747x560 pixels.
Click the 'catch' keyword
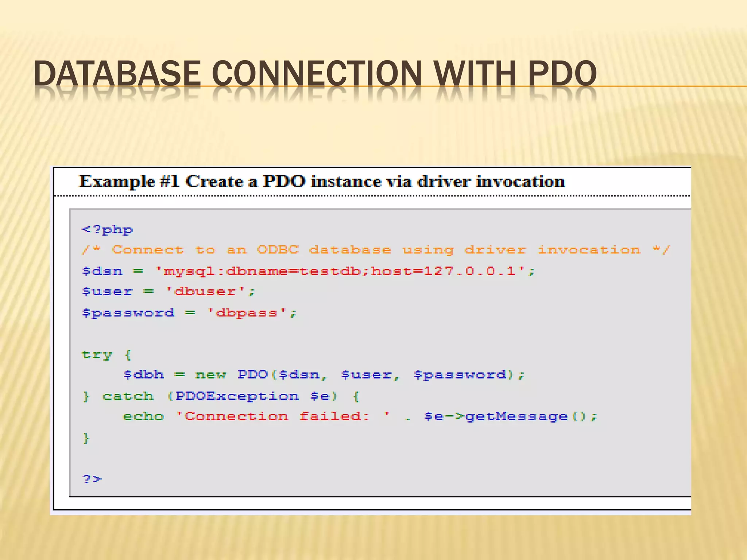click(x=128, y=396)
